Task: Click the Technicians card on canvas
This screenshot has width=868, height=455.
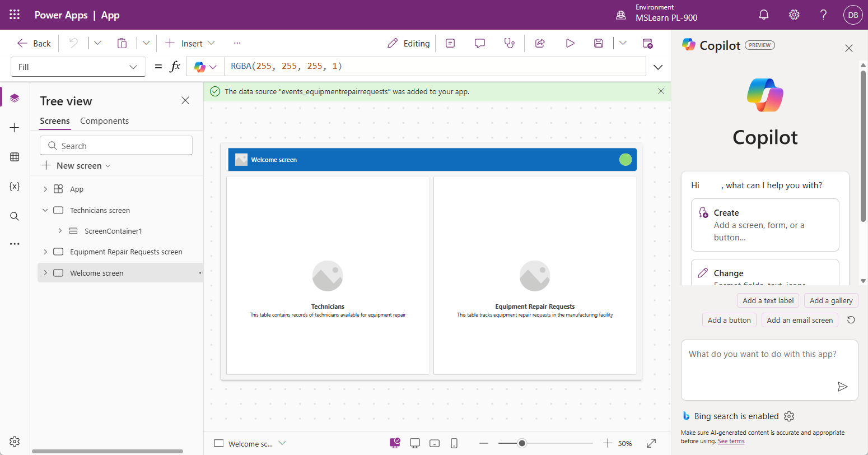Action: coord(328,275)
